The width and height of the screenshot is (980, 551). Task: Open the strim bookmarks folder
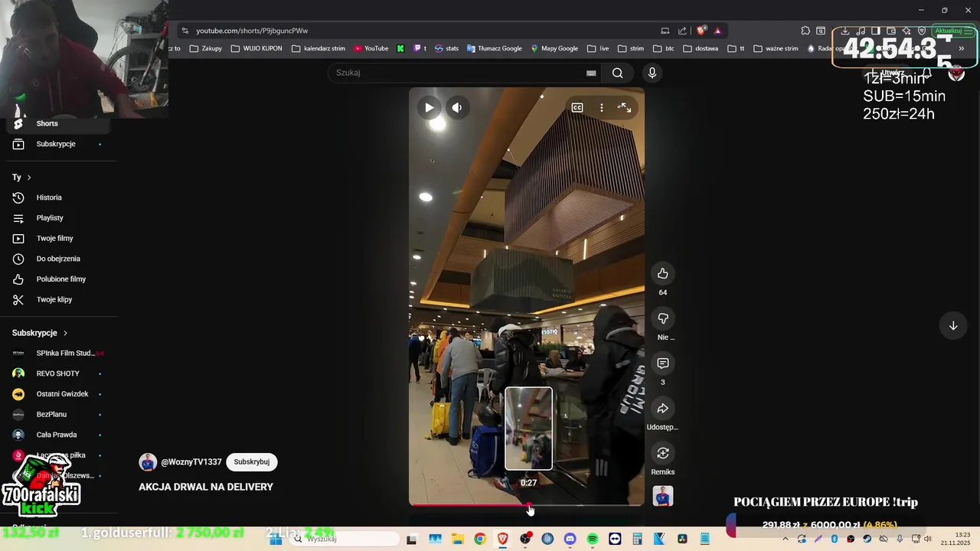[631, 48]
